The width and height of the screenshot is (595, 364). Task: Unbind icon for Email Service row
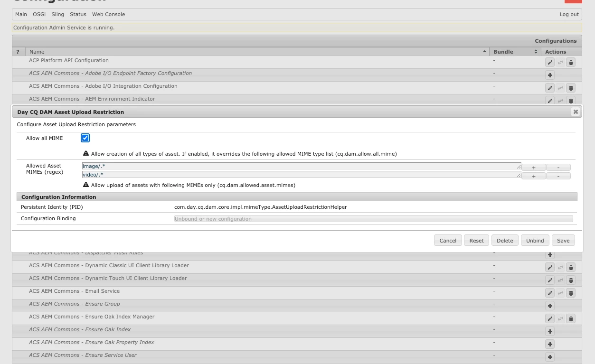[561, 293]
